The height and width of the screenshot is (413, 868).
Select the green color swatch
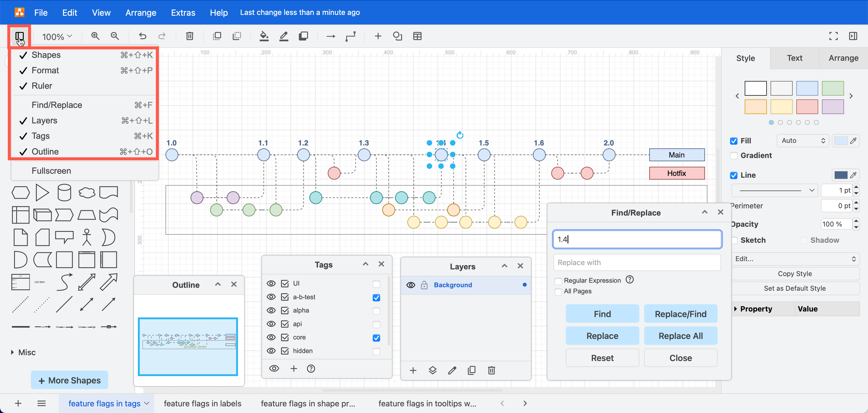(x=832, y=88)
